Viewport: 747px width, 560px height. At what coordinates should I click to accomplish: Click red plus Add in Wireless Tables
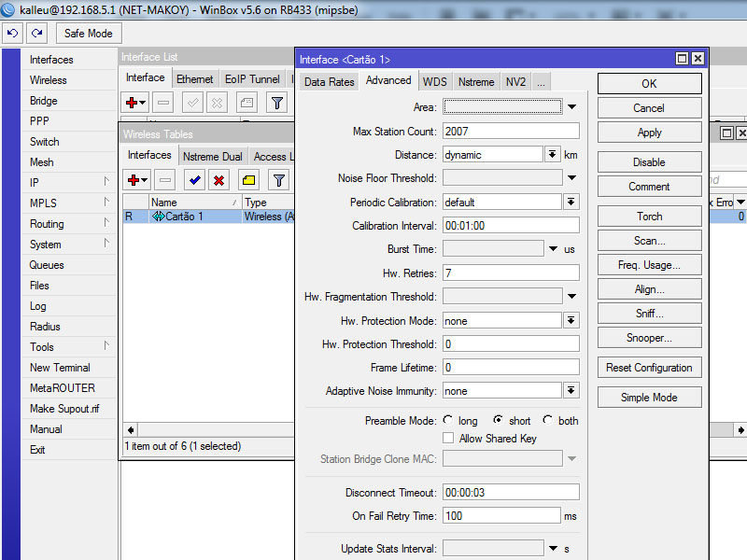pos(137,180)
